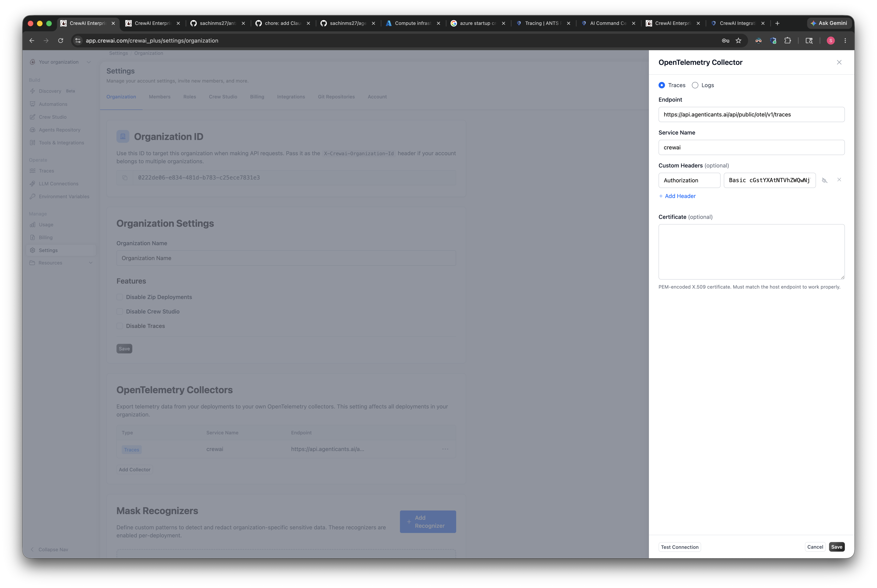Click the Service Name input
The height and width of the screenshot is (588, 877).
point(751,147)
